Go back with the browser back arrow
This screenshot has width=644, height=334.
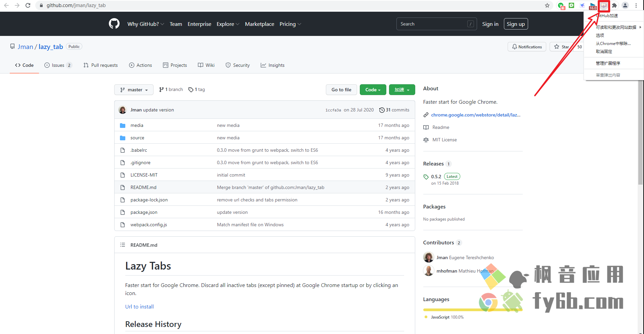pos(6,5)
